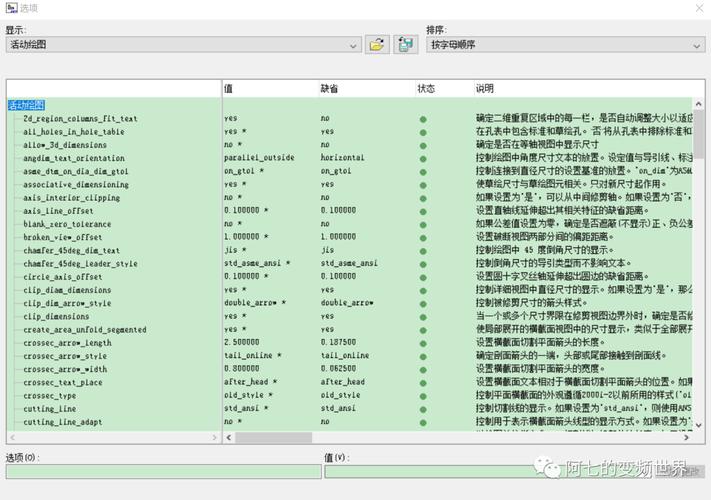Image resolution: width=711 pixels, height=500 pixels.
Task: Click the values pane horizontal scrollbar thumb
Action: (x=273, y=437)
